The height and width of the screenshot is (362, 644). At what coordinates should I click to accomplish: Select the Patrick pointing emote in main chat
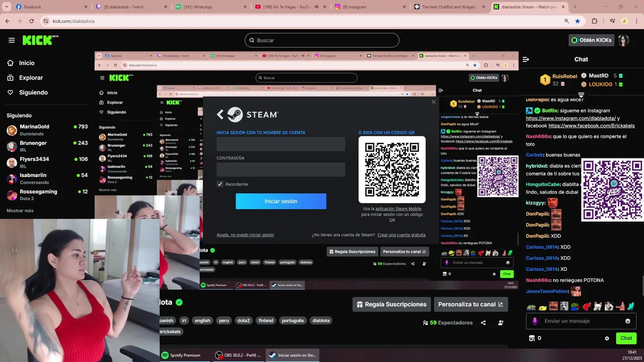point(620,306)
